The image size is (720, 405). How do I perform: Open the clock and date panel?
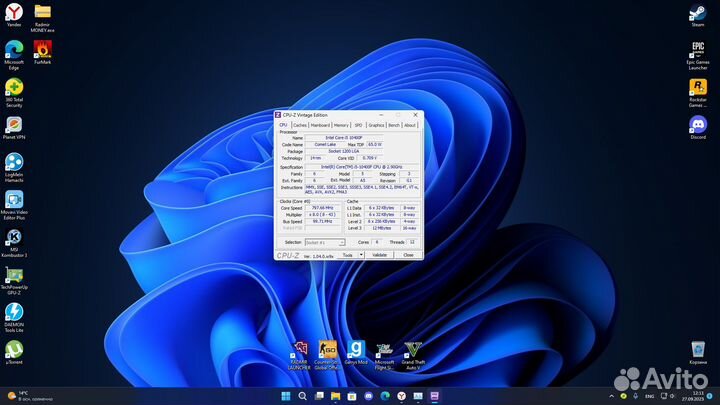692,396
